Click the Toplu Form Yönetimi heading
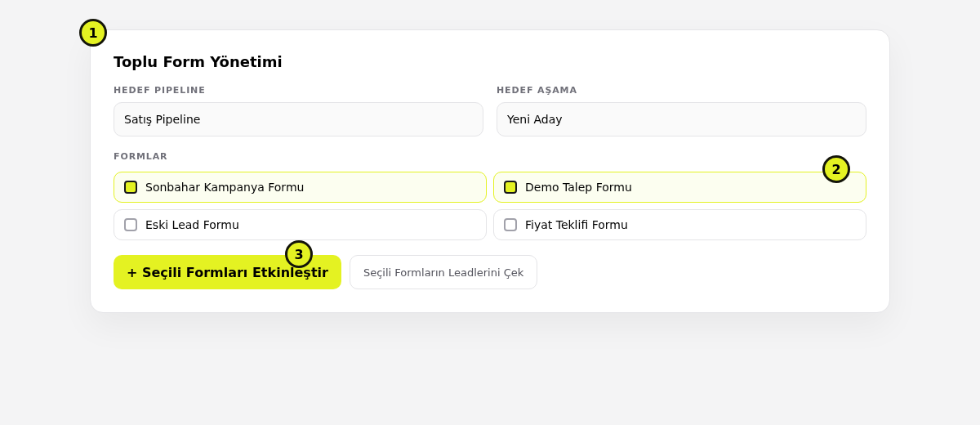980x425 pixels. tap(198, 62)
